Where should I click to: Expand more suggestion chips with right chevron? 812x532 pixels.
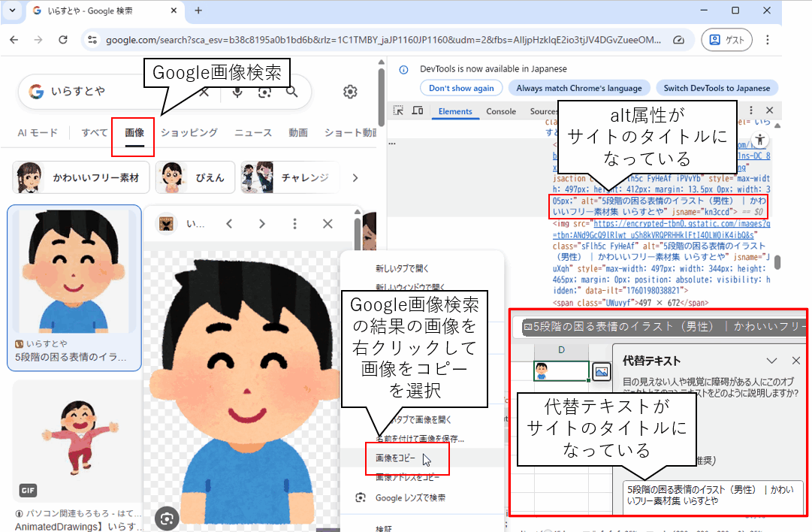[x=355, y=177]
